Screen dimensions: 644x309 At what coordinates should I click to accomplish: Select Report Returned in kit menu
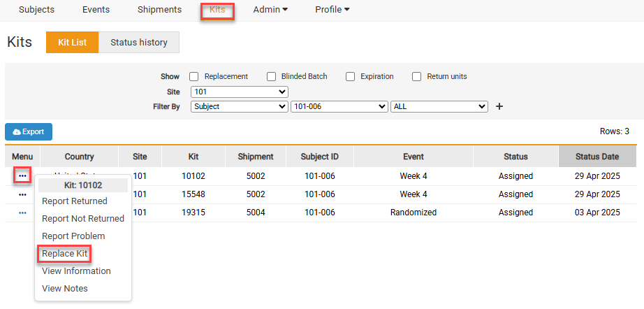pos(75,201)
